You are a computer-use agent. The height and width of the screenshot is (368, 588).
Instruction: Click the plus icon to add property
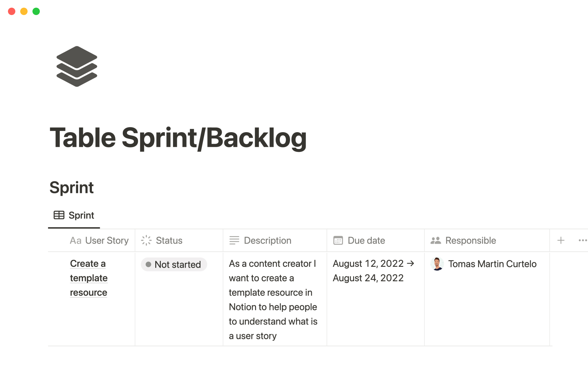tap(561, 240)
